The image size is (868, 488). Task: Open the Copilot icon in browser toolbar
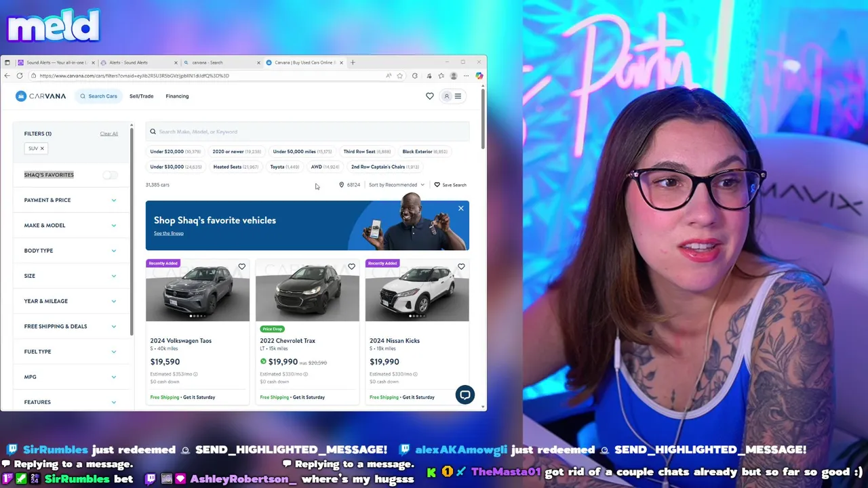(479, 76)
